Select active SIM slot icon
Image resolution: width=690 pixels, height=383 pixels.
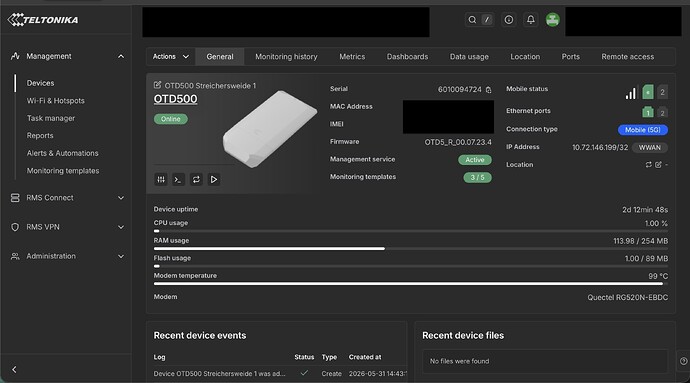(x=648, y=92)
